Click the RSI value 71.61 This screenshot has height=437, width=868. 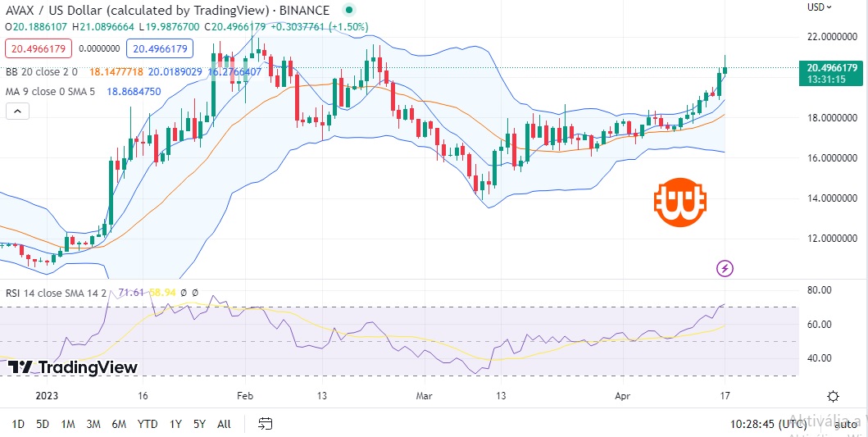(x=130, y=293)
